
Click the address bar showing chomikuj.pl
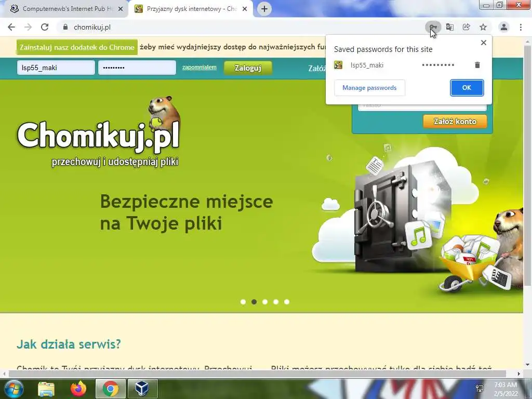point(237,27)
